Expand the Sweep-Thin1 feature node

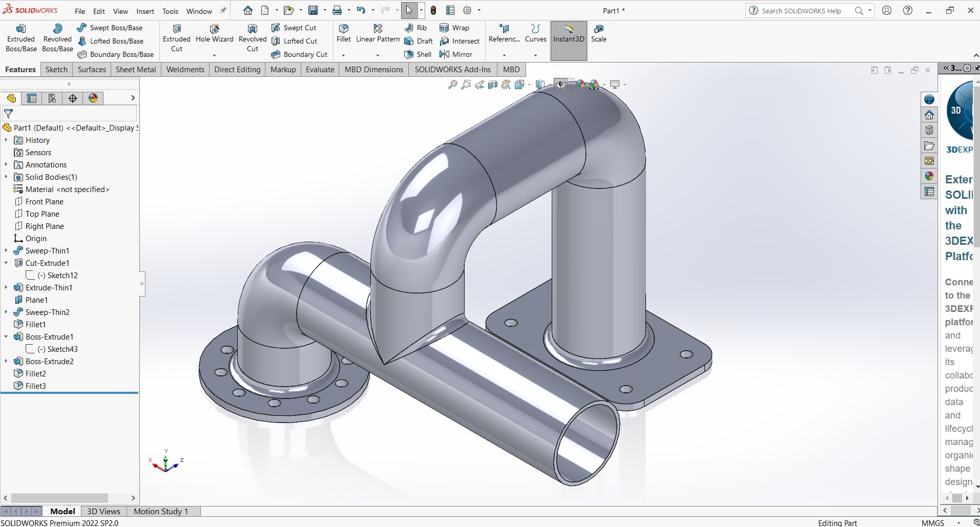[6, 251]
